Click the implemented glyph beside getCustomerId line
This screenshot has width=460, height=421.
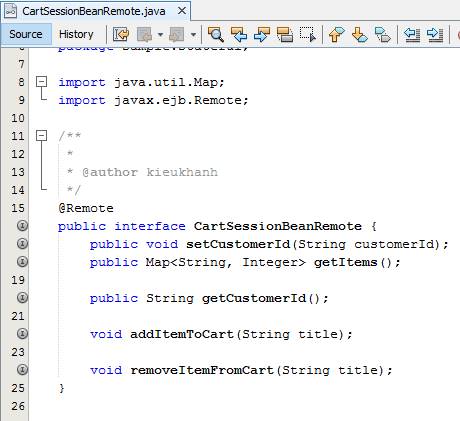point(22,297)
